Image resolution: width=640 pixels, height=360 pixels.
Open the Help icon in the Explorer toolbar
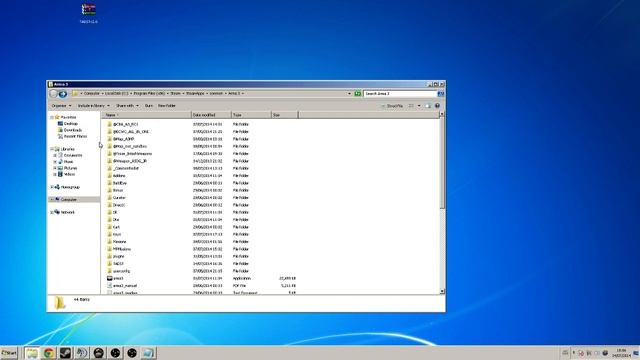[x=437, y=106]
